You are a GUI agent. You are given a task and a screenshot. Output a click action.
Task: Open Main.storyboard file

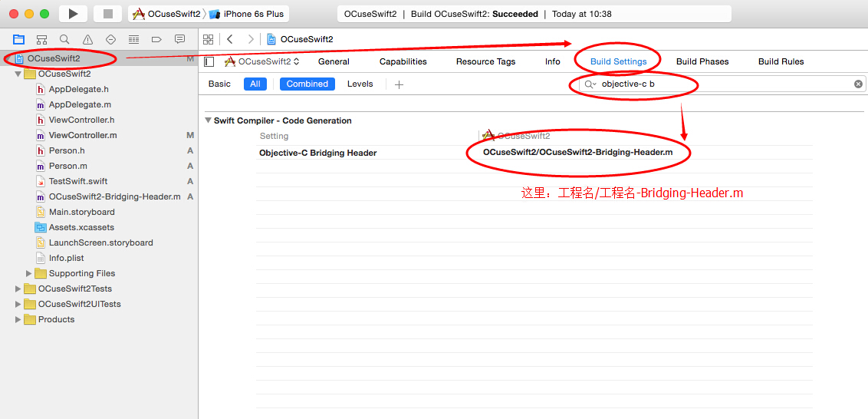pyautogui.click(x=81, y=213)
